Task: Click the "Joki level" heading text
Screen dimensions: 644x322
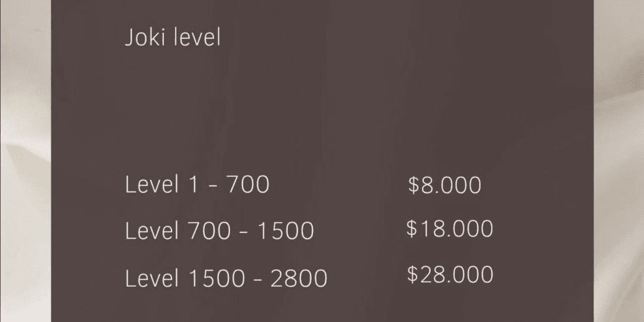Action: coord(173,38)
